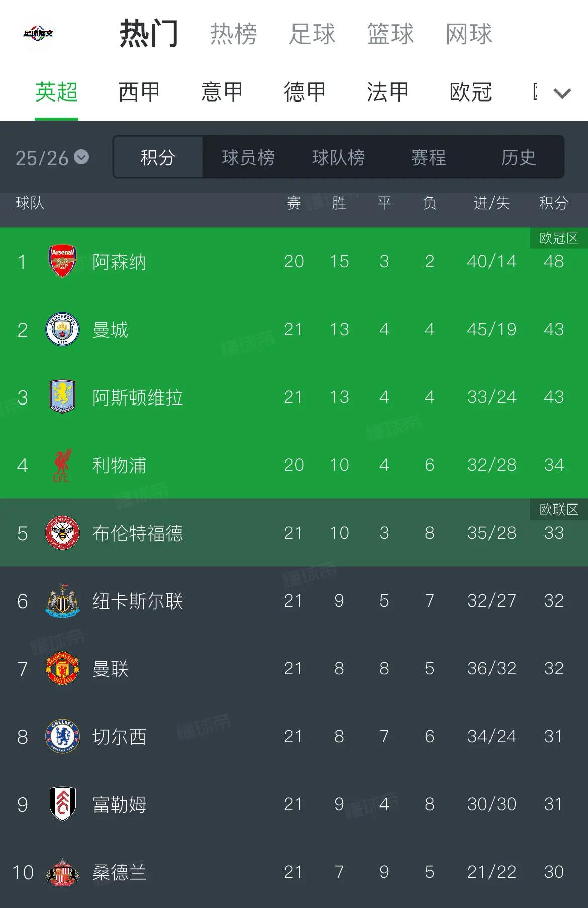Tap the Sunderland club crest

62,872
